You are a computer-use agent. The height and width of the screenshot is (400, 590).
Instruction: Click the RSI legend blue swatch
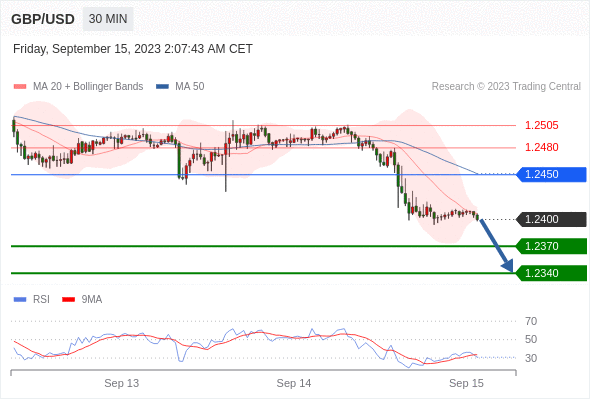coord(20,300)
